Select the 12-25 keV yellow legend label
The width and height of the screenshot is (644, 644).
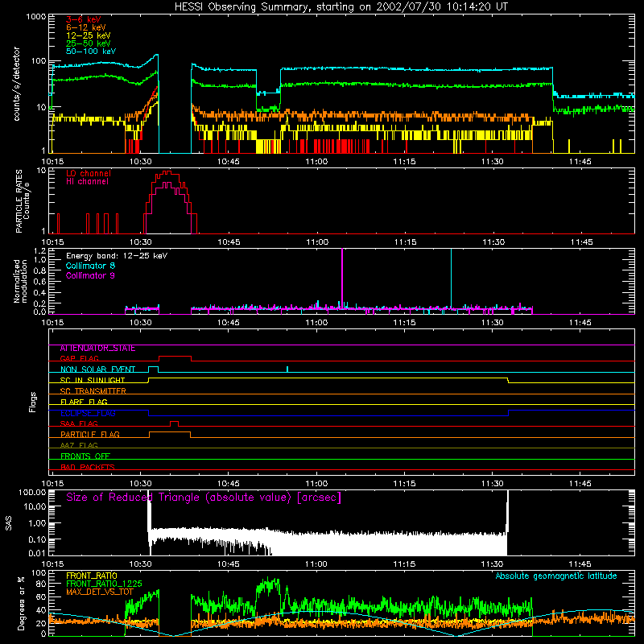(89, 35)
